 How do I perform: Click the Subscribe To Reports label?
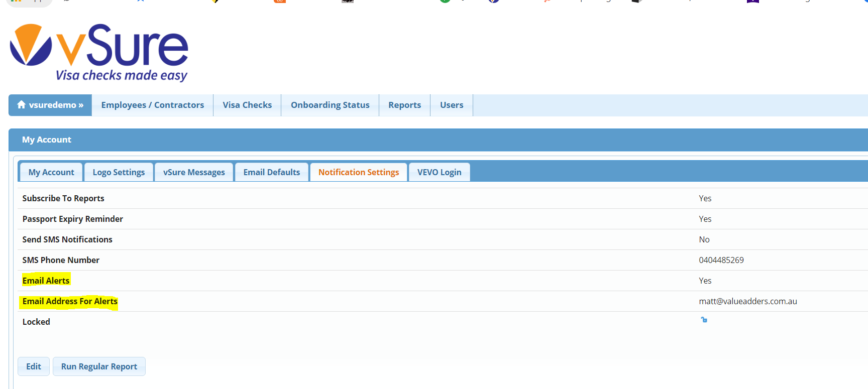(x=63, y=198)
